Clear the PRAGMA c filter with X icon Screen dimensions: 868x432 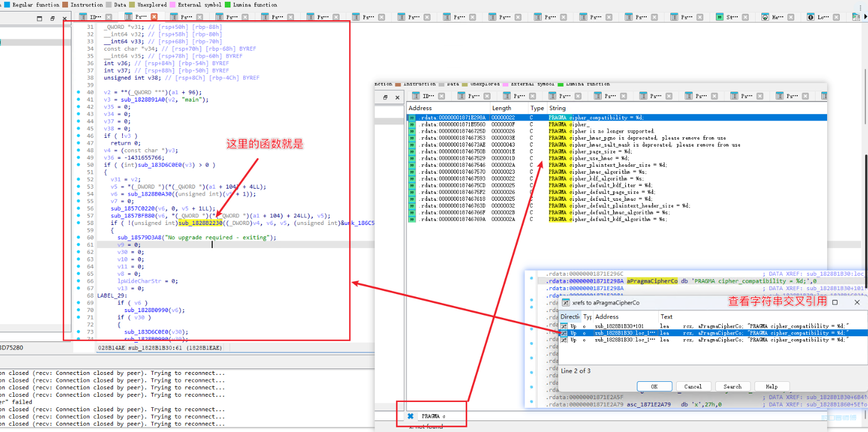pyautogui.click(x=410, y=416)
